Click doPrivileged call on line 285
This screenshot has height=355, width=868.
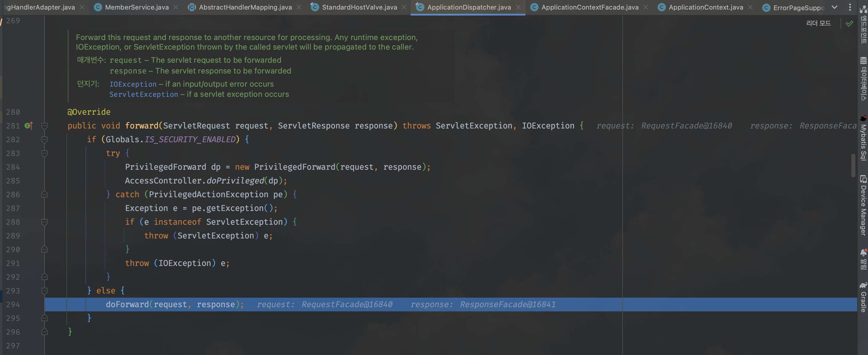(235, 181)
